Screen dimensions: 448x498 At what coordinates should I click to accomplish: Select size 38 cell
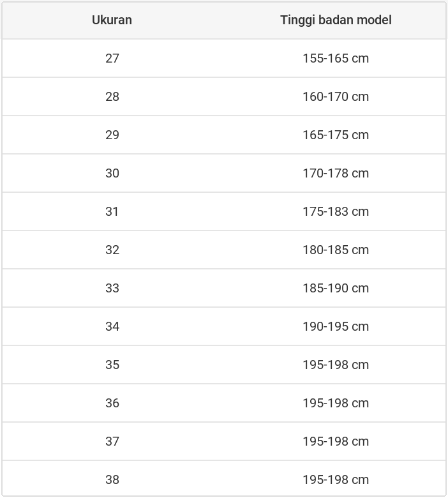[112, 479]
